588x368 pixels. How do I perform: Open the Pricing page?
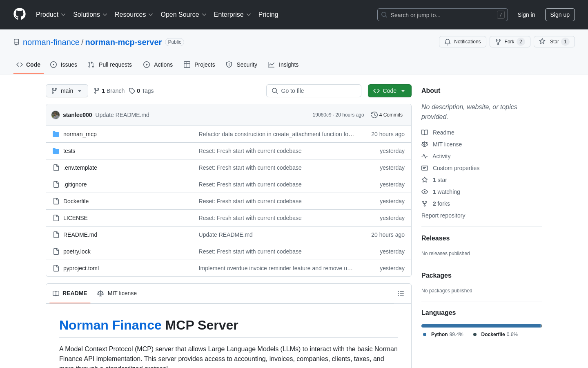click(x=268, y=15)
